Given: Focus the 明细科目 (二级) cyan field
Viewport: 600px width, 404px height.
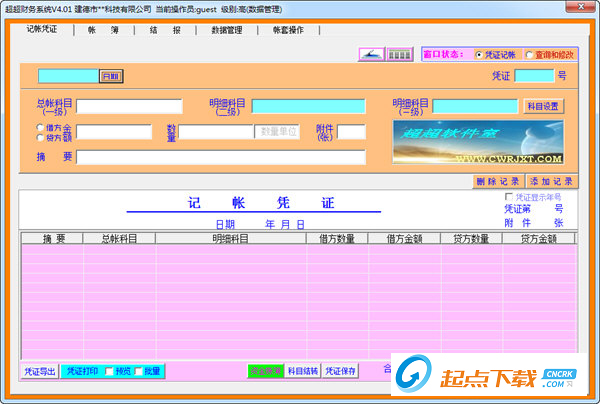Looking at the screenshot, I should pyautogui.click(x=308, y=106).
